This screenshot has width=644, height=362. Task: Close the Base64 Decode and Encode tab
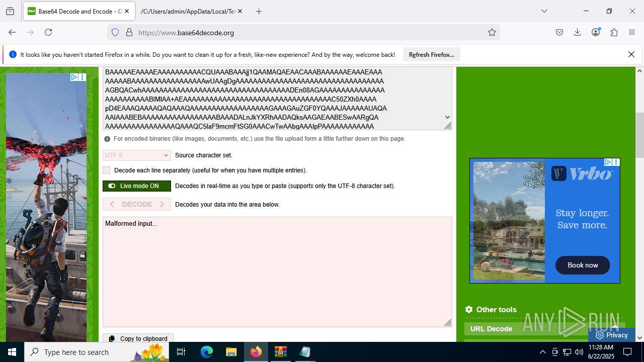[126, 11]
